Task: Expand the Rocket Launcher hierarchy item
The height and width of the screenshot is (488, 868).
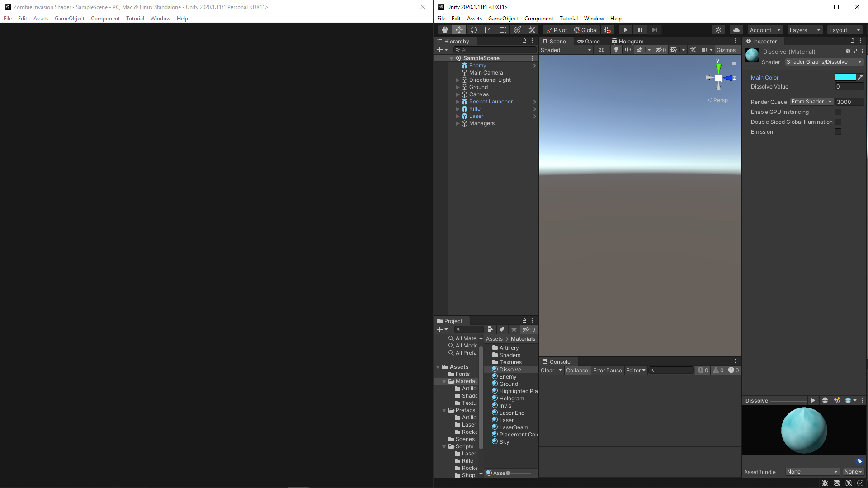Action: tap(458, 102)
